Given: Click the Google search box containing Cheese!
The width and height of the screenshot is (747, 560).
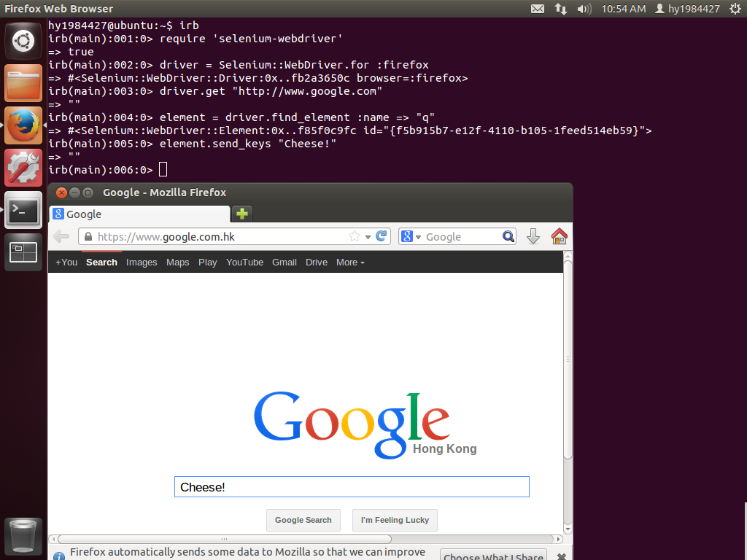Looking at the screenshot, I should 352,486.
